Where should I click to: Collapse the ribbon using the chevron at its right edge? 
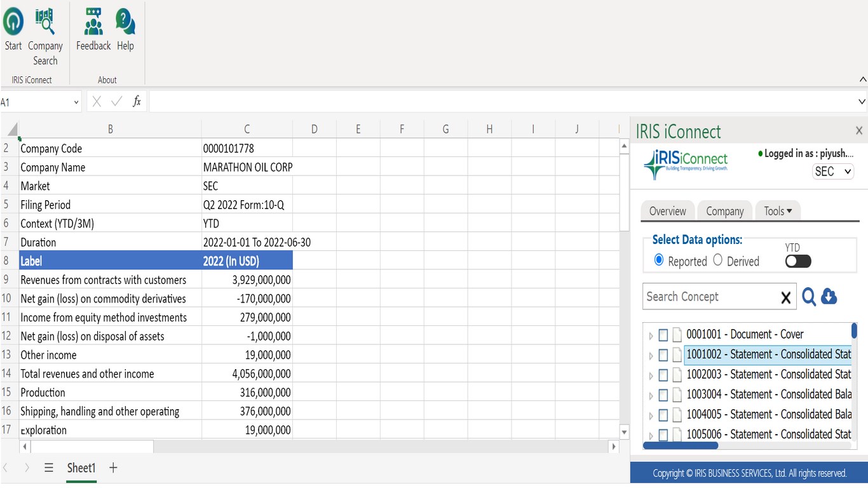pos(862,79)
